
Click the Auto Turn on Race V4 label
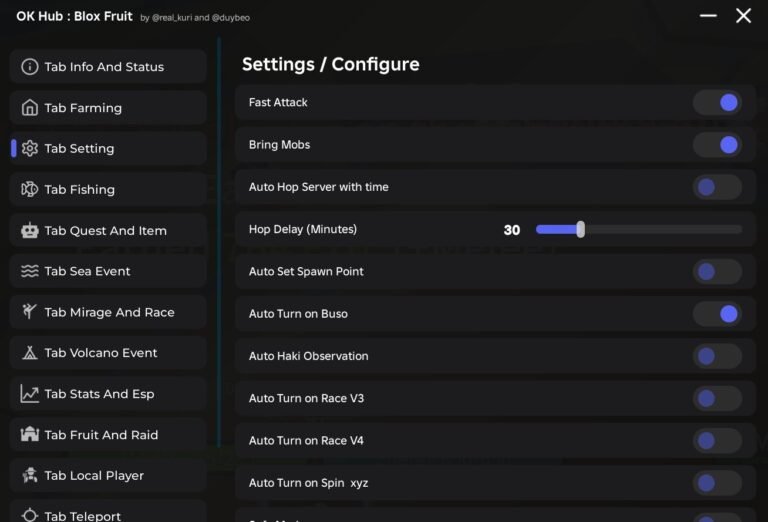tap(306, 441)
